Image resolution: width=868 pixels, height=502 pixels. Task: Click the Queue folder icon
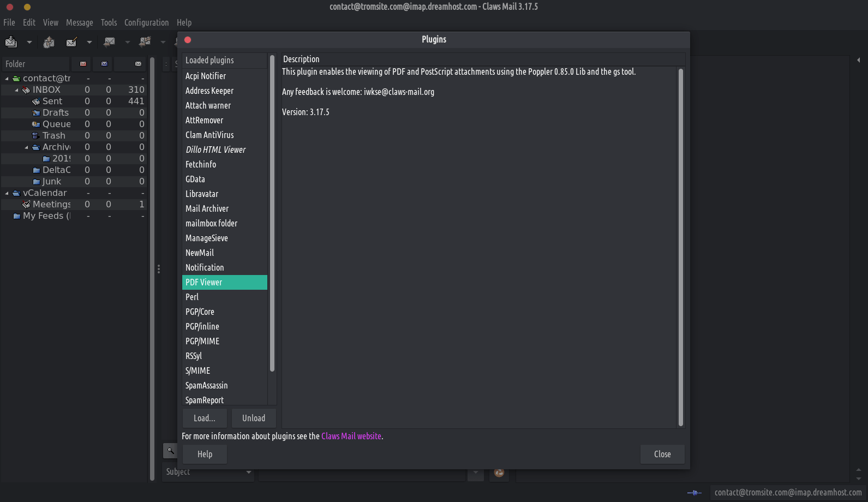36,124
